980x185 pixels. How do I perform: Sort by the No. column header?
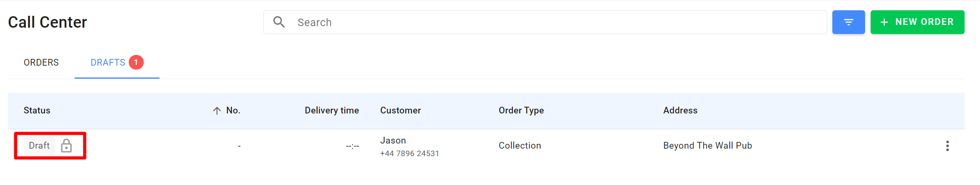point(233,111)
